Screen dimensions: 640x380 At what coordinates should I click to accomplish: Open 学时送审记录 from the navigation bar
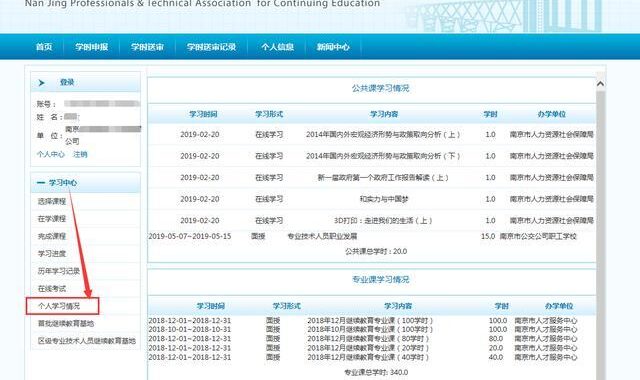coord(211,47)
